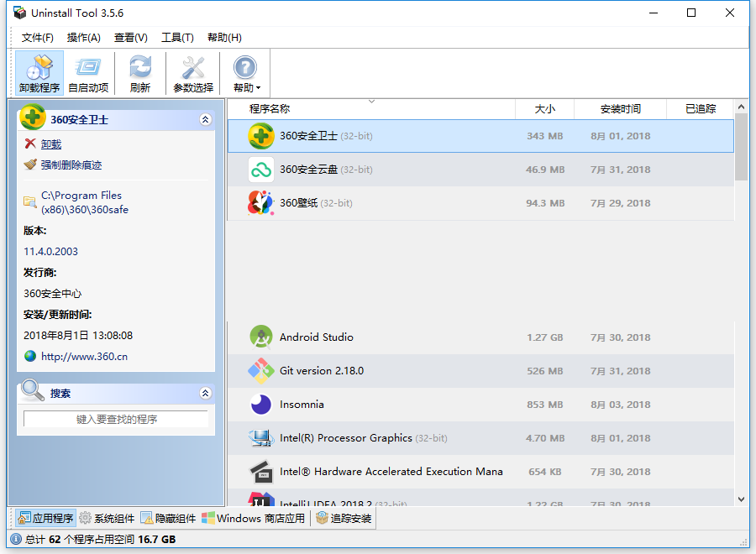Image resolution: width=756 pixels, height=554 pixels.
Task: Select the 360安全云盘 program icon
Action: click(260, 169)
